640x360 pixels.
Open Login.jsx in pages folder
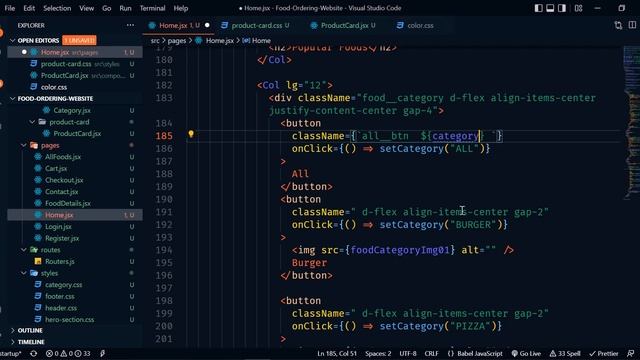(75, 227)
